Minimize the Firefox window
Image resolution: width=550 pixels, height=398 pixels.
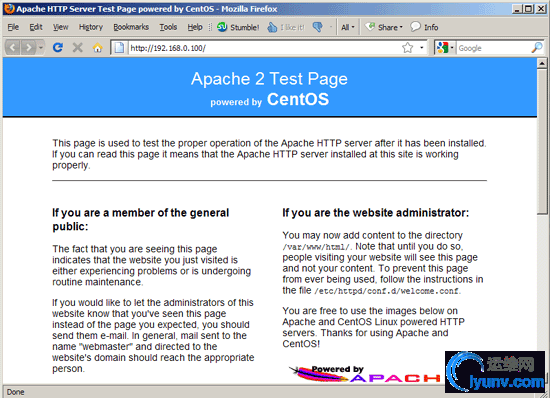(x=516, y=9)
